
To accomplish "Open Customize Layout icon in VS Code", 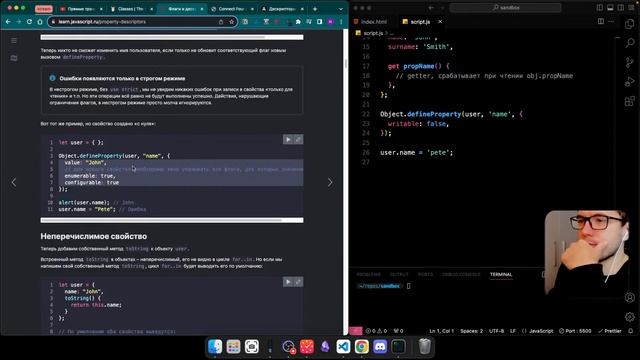I will pos(631,8).
